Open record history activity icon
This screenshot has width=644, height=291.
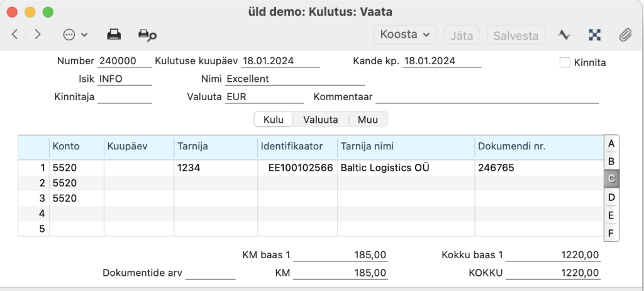[x=564, y=35]
